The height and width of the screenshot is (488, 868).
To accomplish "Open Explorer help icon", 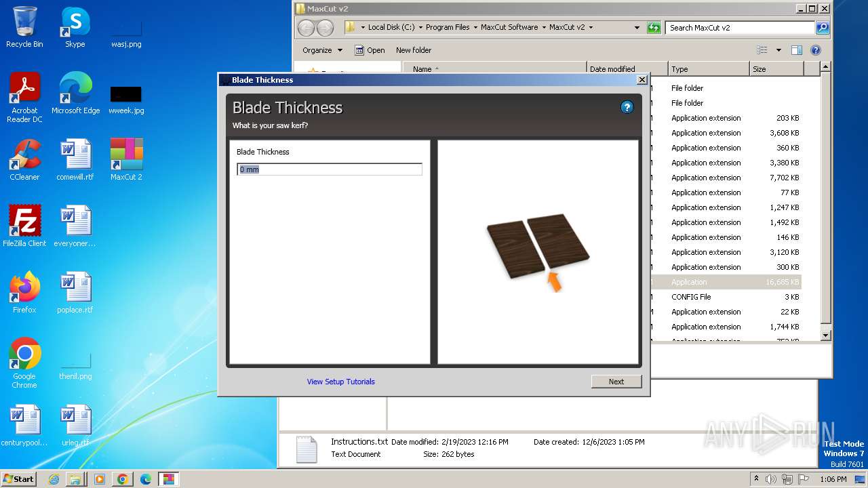I will pos(816,50).
